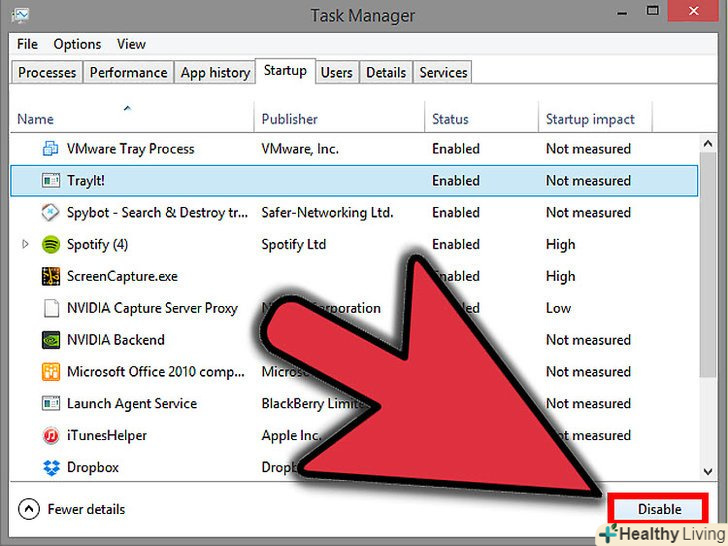Click the TrayIt! row icon
This screenshot has height=546, width=728.
(51, 180)
